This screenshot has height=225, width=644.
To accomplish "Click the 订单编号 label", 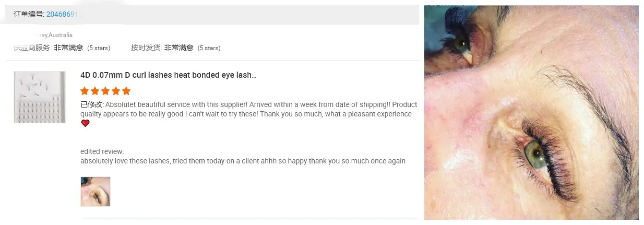I will click(x=29, y=15).
